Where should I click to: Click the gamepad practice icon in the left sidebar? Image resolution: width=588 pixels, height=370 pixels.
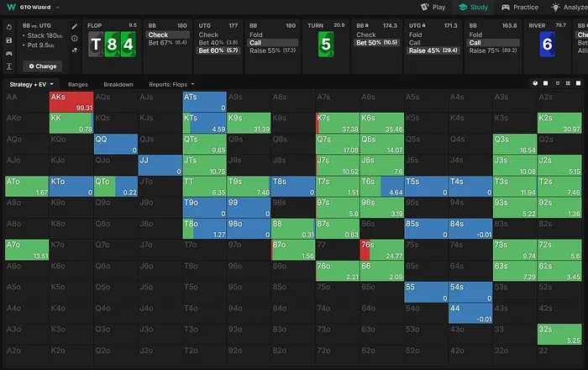click(8, 52)
